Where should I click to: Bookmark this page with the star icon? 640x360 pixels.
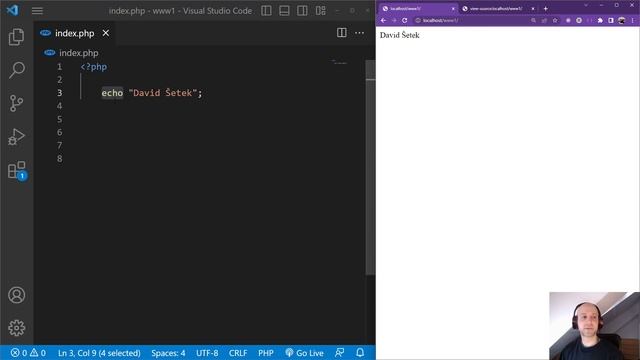tap(555, 20)
